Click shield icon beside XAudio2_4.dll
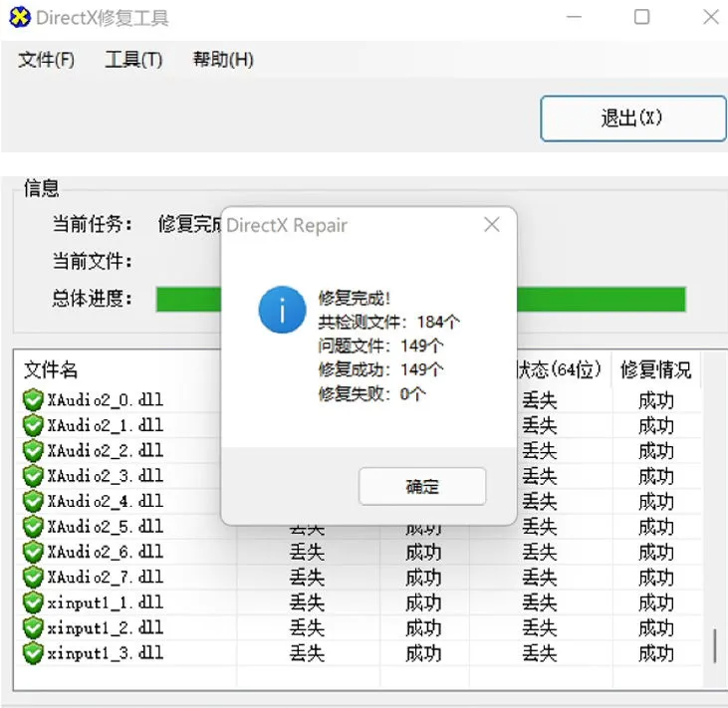This screenshot has height=708, width=728. tap(33, 502)
